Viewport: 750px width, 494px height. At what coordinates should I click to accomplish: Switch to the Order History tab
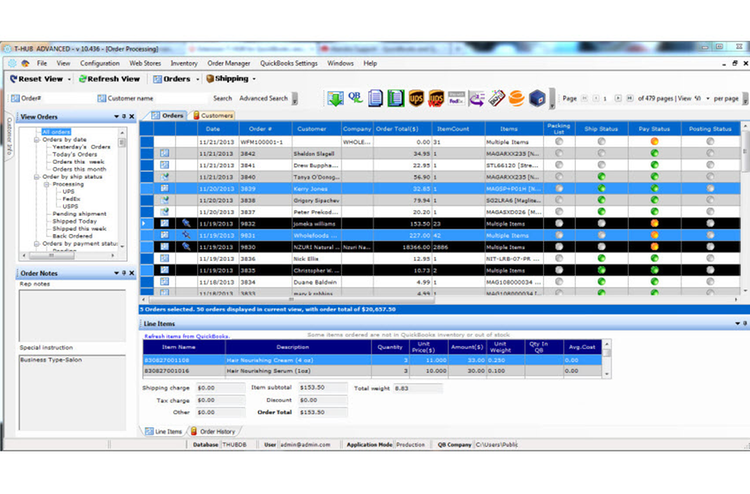tap(213, 431)
